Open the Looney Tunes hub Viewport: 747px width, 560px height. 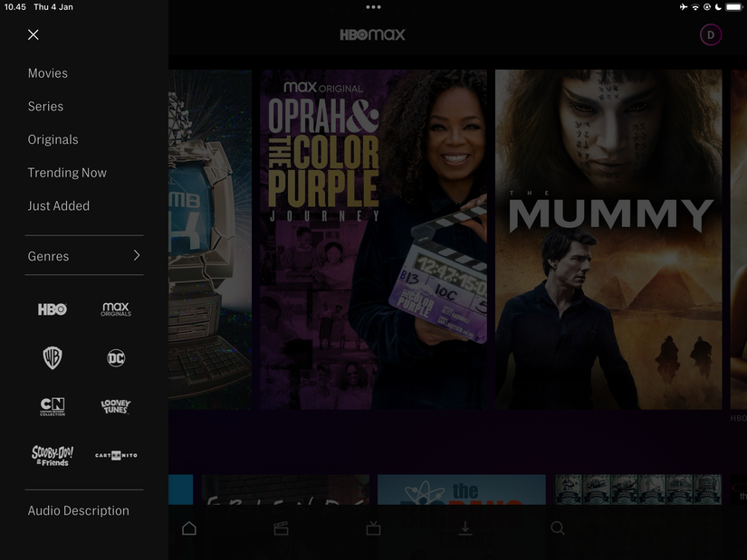[115, 406]
